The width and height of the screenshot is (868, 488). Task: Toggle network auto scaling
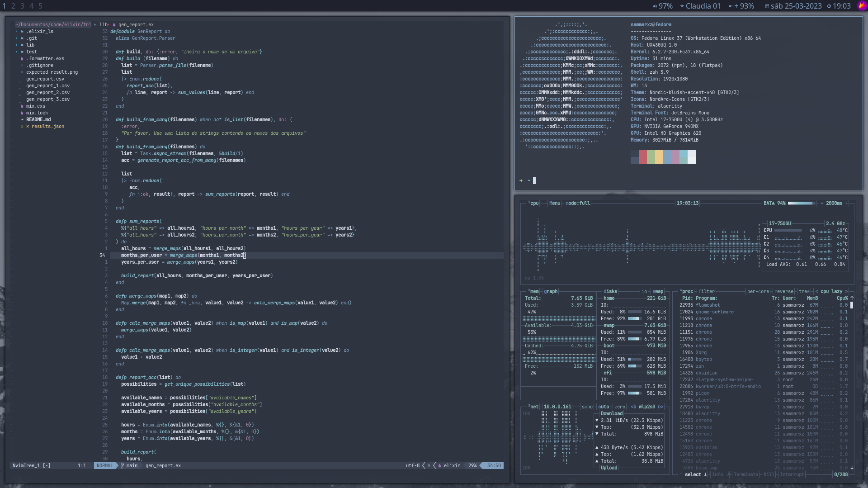604,407
